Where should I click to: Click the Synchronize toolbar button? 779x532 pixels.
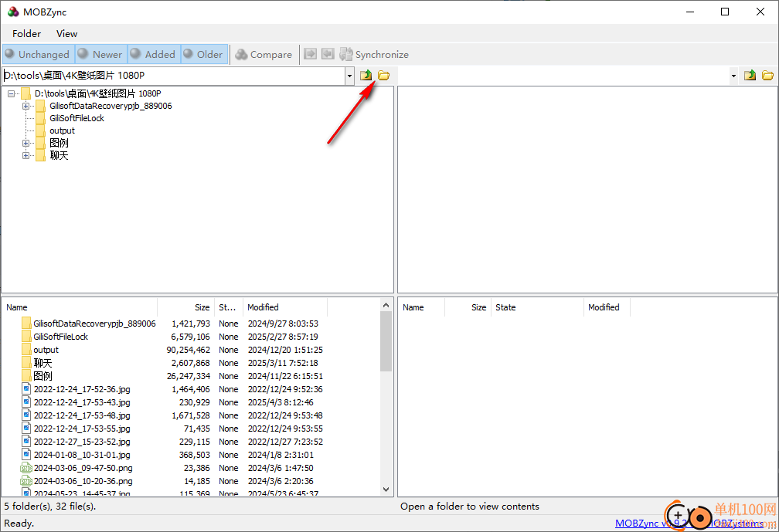(x=374, y=54)
